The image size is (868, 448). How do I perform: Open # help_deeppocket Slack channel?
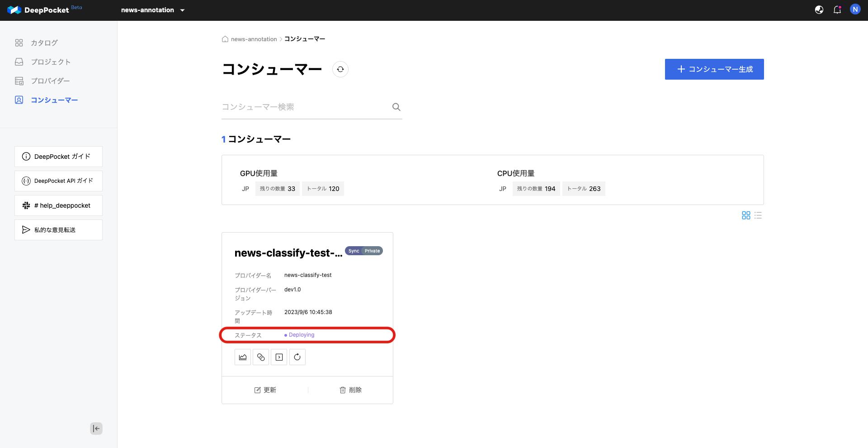click(x=58, y=205)
